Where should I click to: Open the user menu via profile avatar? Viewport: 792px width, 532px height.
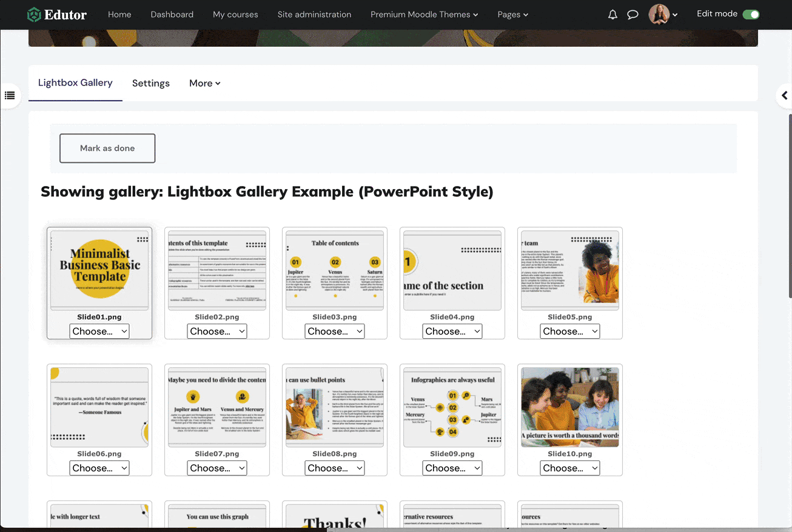click(660, 14)
